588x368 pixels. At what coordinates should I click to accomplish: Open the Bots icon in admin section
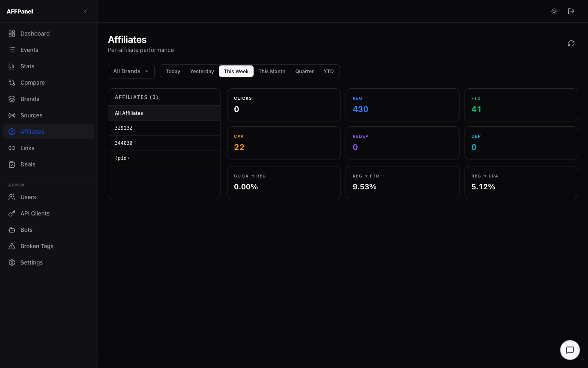click(x=12, y=229)
